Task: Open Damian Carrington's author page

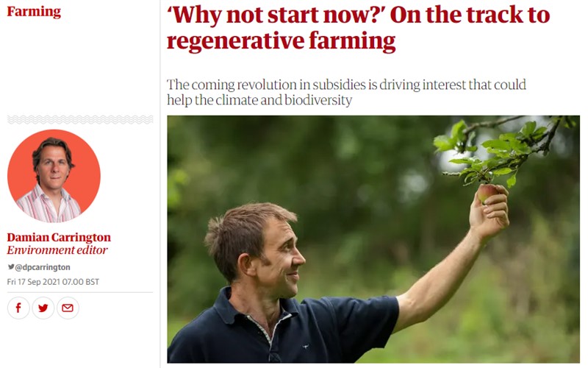Action: pos(59,237)
